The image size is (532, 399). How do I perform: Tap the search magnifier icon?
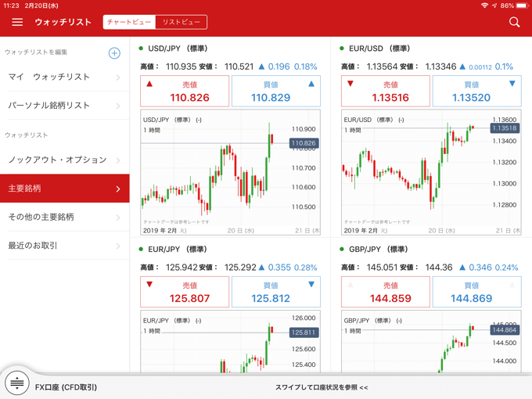514,22
